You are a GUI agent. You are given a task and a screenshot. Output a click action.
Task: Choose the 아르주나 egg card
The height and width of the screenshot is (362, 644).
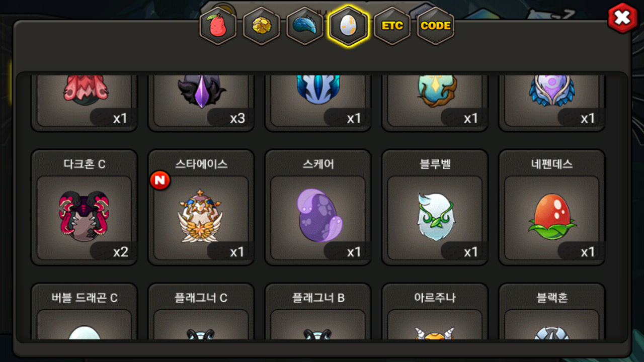point(435,311)
